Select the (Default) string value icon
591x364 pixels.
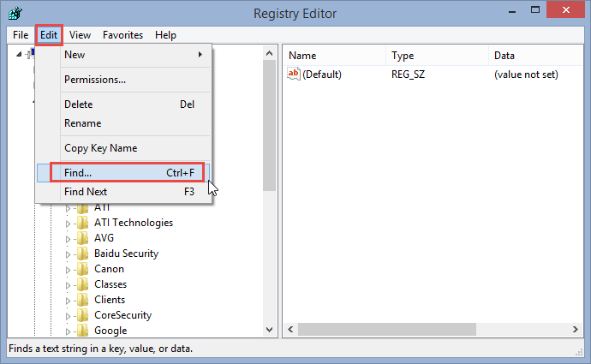[x=294, y=74]
